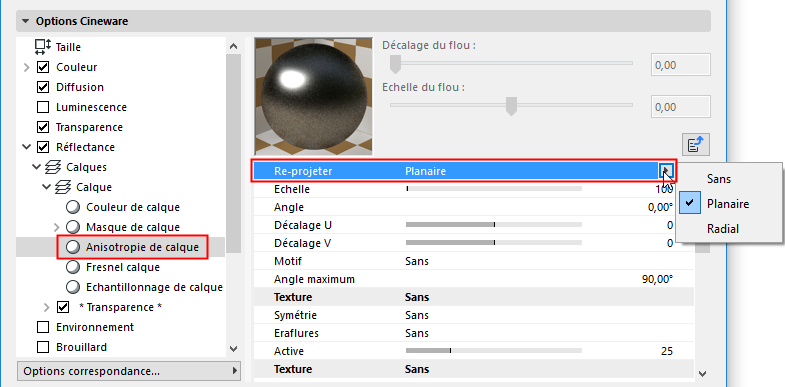Adjust the Décalage du flou slider
The image size is (785, 387).
click(396, 64)
